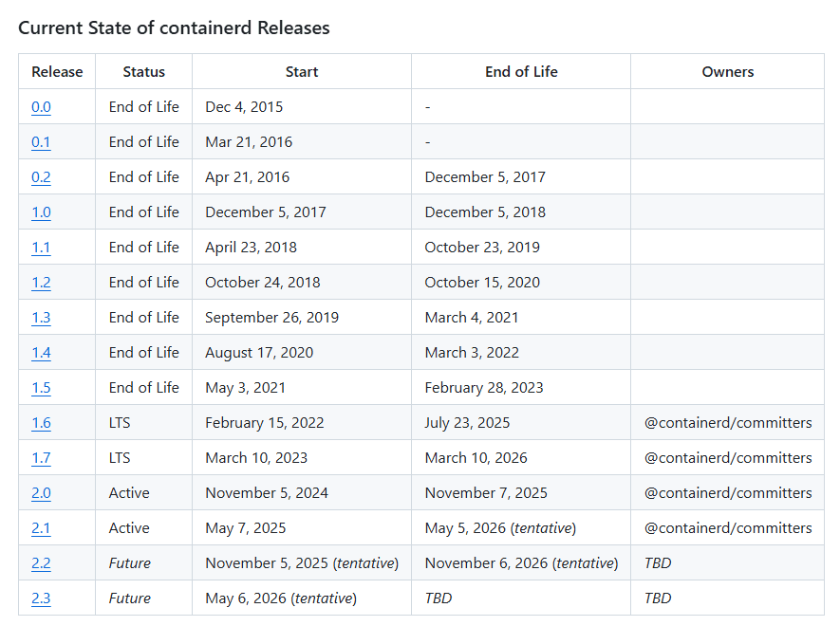Open the 0.2 release link
The image size is (840, 626).
pyautogui.click(x=41, y=177)
